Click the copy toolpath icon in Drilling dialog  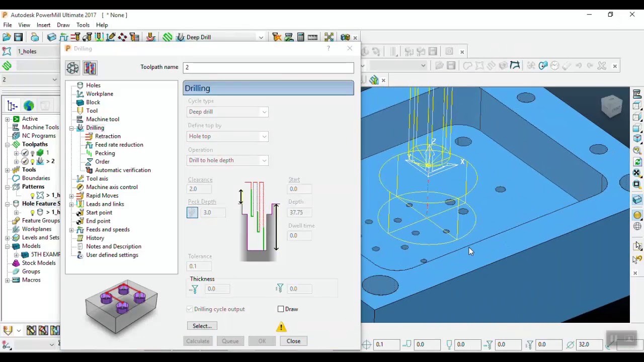(x=90, y=68)
